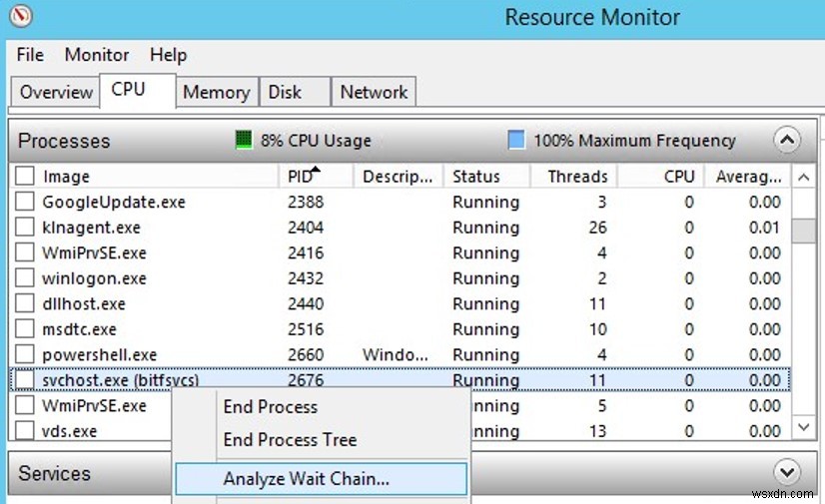The width and height of the screenshot is (825, 504).
Task: Sort by the Description column header
Action: [x=399, y=176]
